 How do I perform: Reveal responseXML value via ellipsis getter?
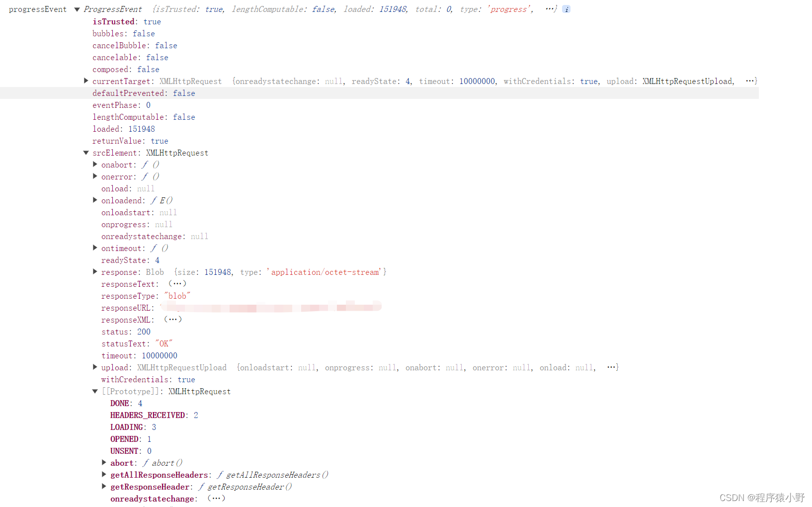coord(173,319)
